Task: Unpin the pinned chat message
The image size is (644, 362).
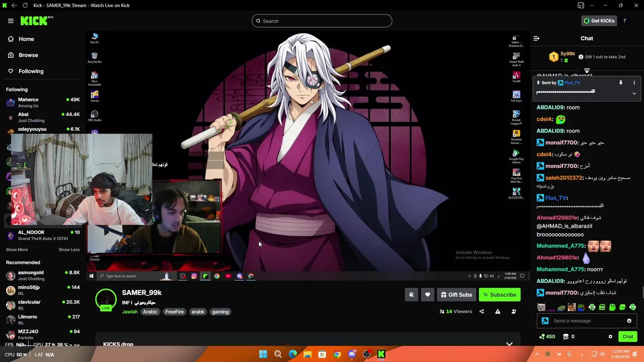Action: (x=621, y=82)
